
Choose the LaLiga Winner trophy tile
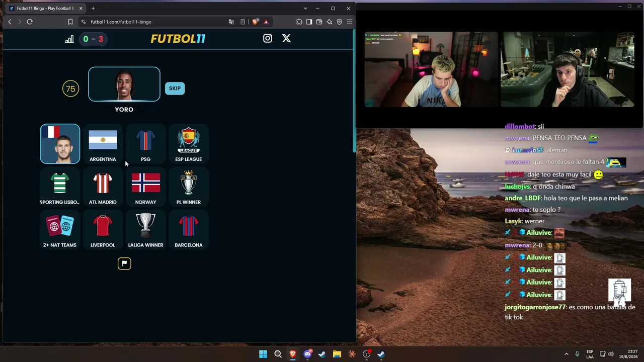[145, 230]
